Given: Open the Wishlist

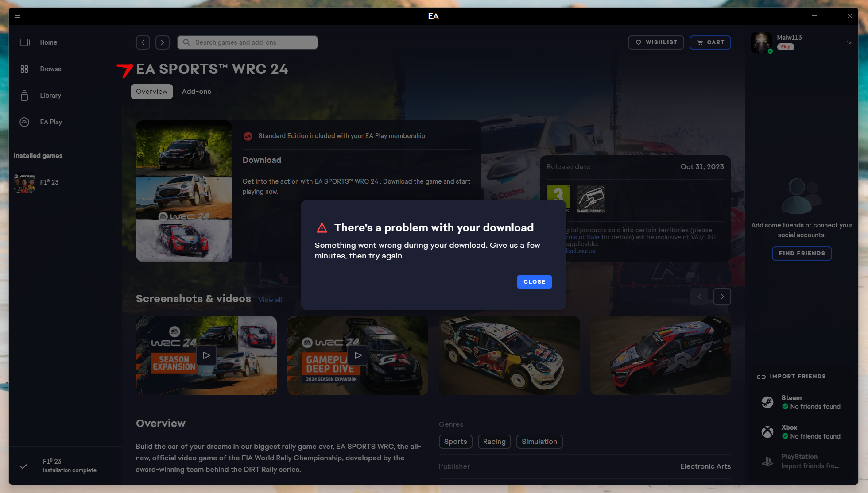Looking at the screenshot, I should pos(656,42).
